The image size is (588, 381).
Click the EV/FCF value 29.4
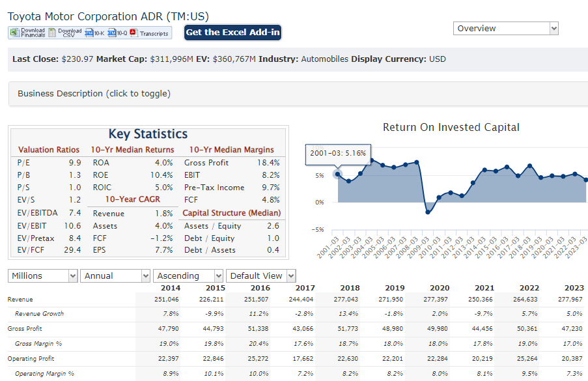72,249
